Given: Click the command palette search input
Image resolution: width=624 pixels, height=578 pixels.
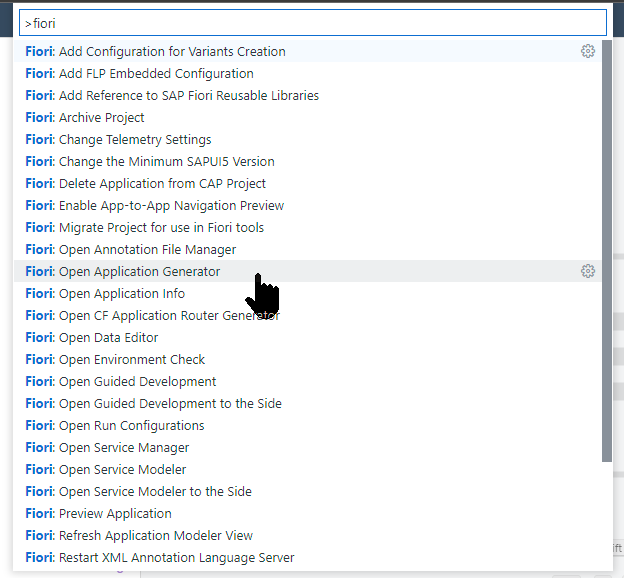Looking at the screenshot, I should point(313,23).
